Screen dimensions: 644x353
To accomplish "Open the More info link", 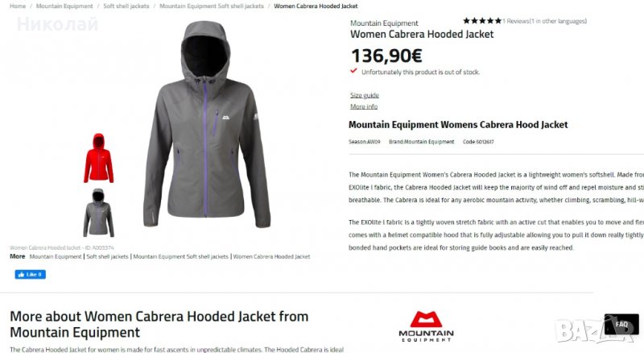I will [x=364, y=106].
